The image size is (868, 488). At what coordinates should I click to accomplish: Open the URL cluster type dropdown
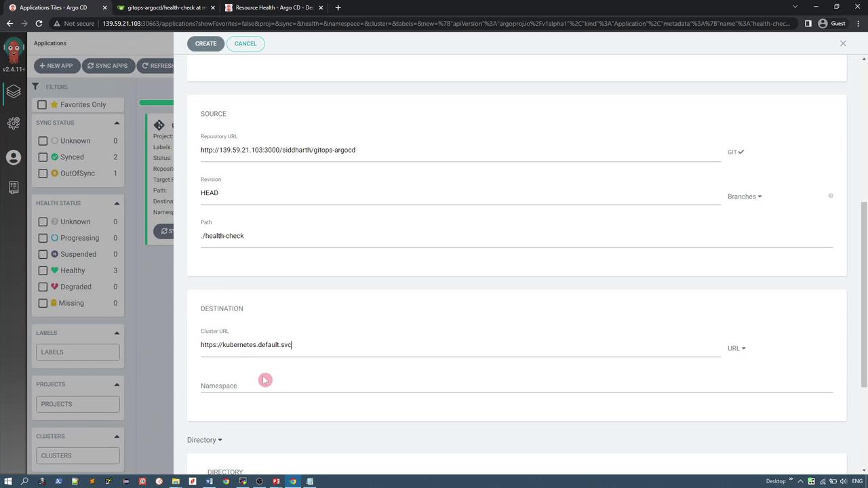click(x=736, y=348)
